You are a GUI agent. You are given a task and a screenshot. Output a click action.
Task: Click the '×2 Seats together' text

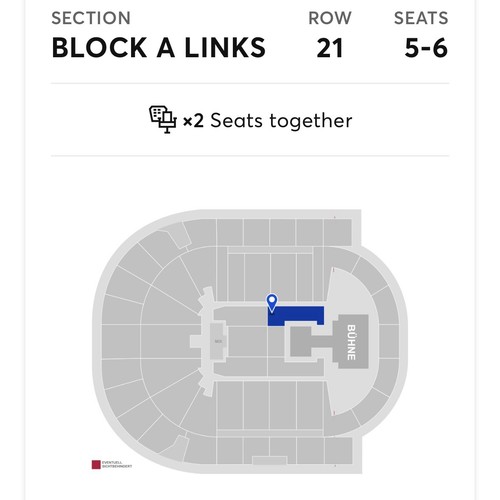[267, 121]
